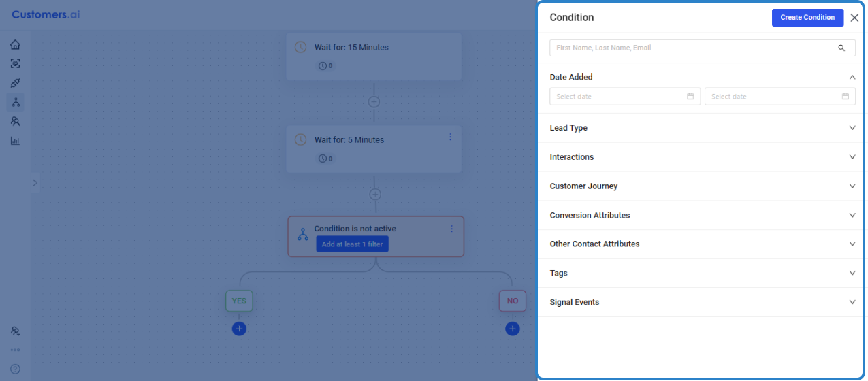Image resolution: width=868 pixels, height=381 pixels.
Task: Open the end date picker field
Action: [780, 97]
